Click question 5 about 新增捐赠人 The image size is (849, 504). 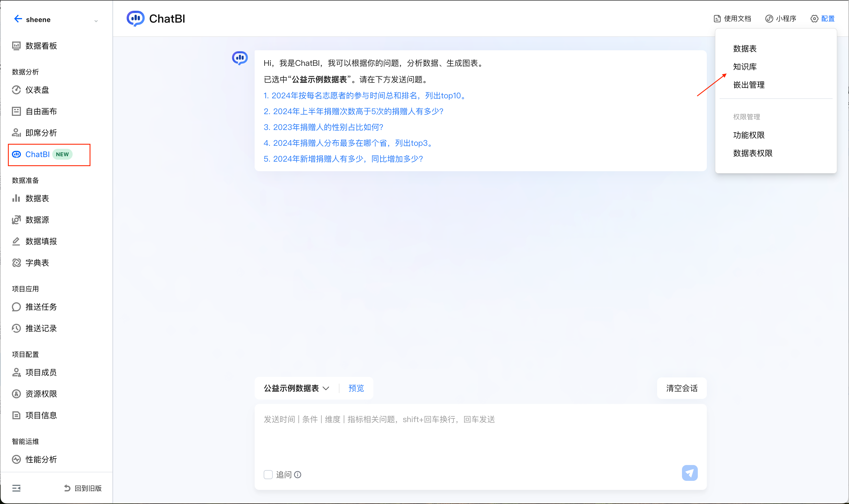pos(343,159)
